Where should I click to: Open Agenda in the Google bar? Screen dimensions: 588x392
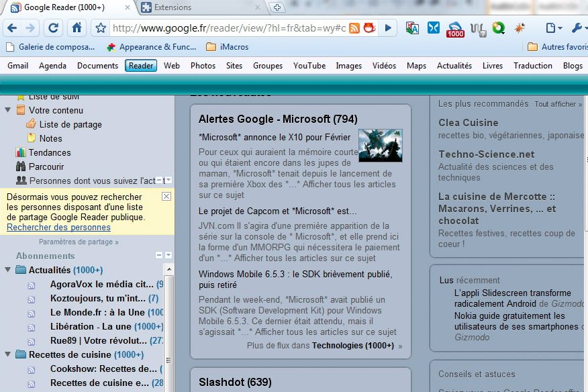(x=52, y=66)
